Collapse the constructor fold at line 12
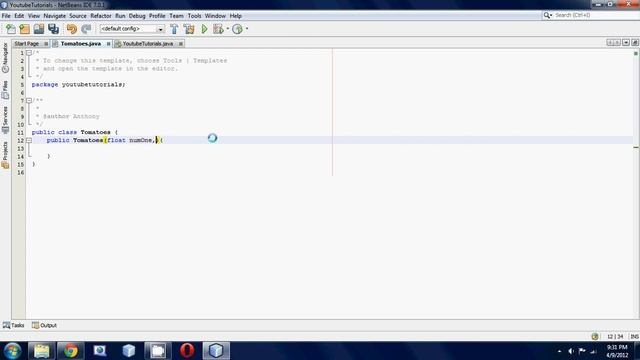The width and height of the screenshot is (640, 360). pos(29,140)
